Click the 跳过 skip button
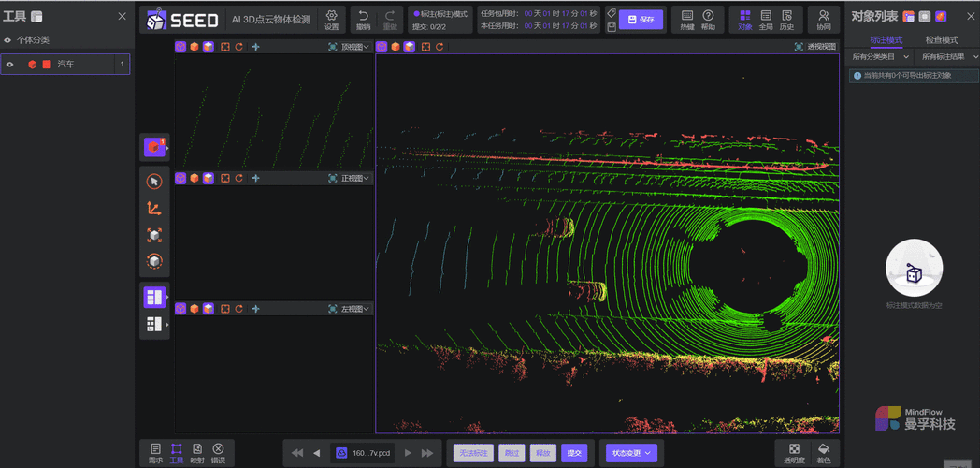Viewport: 980px width, 468px height. [512, 453]
